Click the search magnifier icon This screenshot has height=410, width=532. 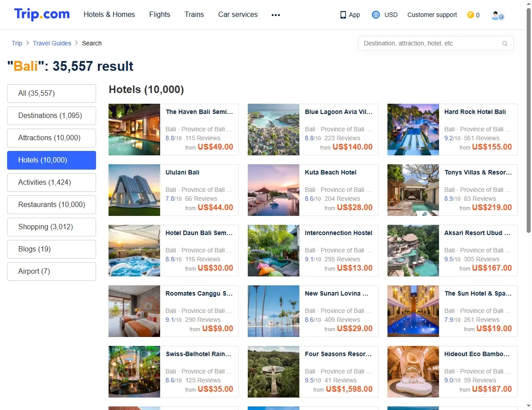click(505, 44)
